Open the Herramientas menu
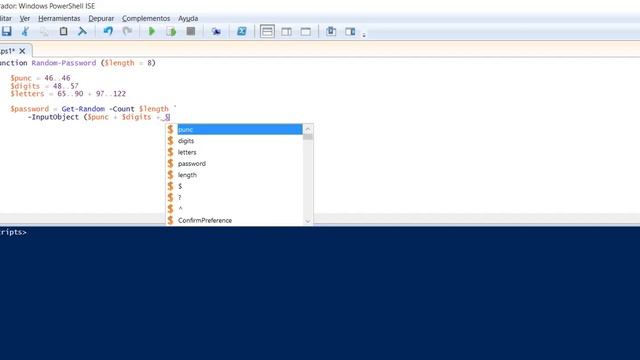The width and height of the screenshot is (640, 360). point(59,18)
